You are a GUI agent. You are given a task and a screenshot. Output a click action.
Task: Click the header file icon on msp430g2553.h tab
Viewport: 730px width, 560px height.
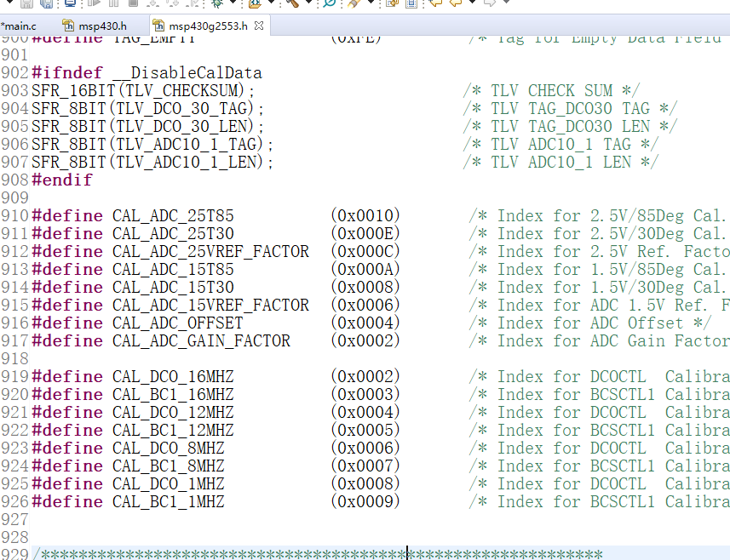point(158,26)
